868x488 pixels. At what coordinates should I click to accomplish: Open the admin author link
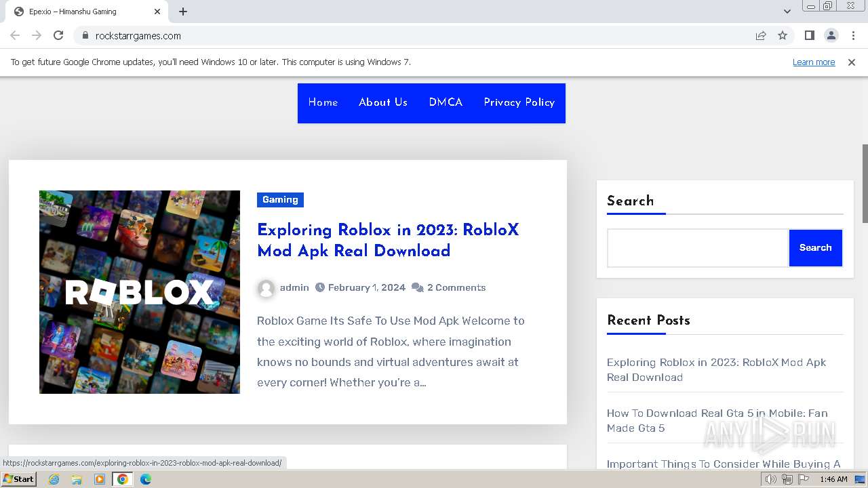[294, 287]
